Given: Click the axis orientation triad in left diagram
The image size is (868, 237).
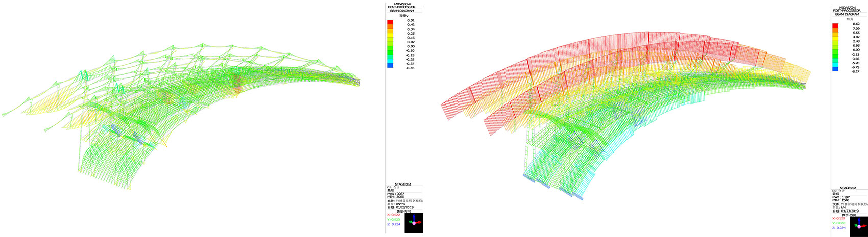Looking at the screenshot, I should coord(414,223).
